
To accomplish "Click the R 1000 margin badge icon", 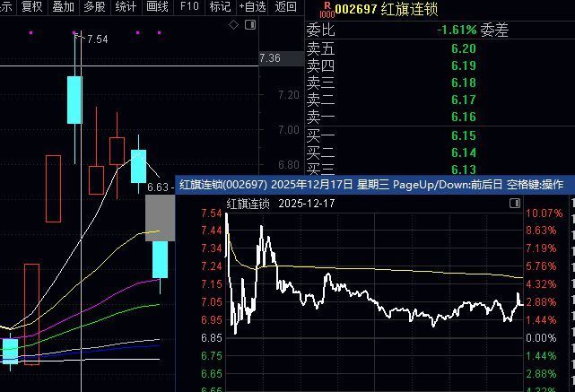I will 327,11.
